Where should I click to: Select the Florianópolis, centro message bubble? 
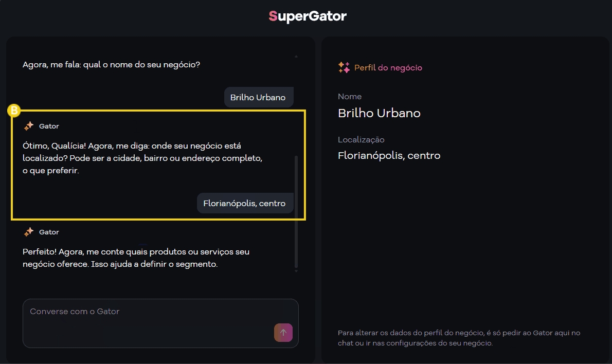click(x=245, y=203)
